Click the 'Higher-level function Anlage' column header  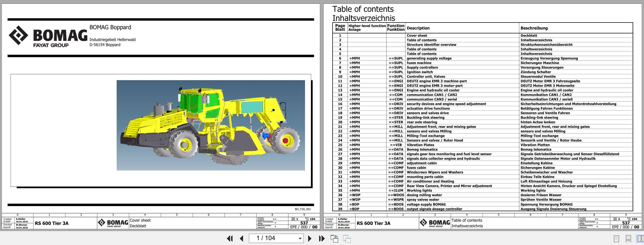pyautogui.click(x=367, y=28)
